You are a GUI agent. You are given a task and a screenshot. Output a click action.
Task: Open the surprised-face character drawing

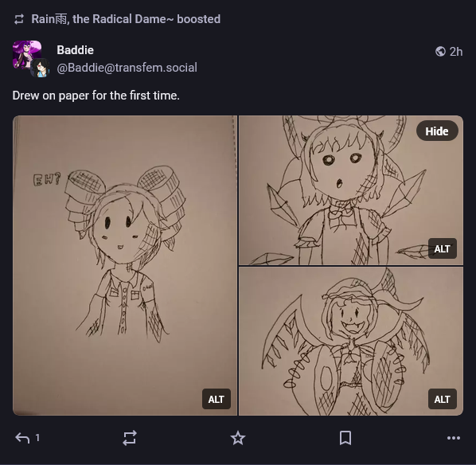click(350, 190)
